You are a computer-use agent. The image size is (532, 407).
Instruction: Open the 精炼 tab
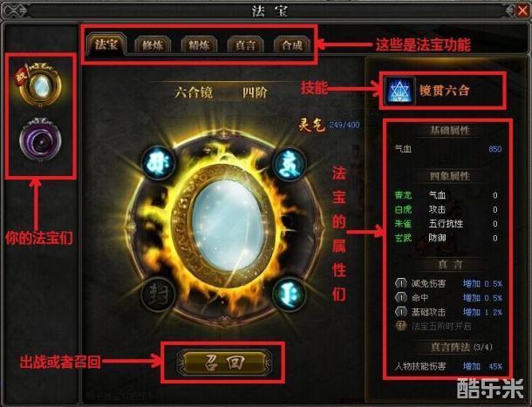pos(199,45)
